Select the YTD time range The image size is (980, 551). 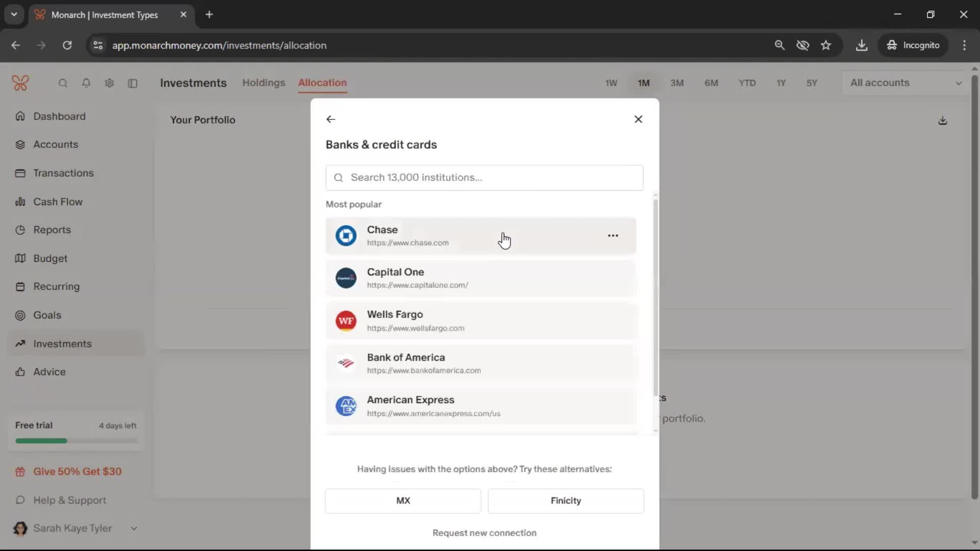747,83
